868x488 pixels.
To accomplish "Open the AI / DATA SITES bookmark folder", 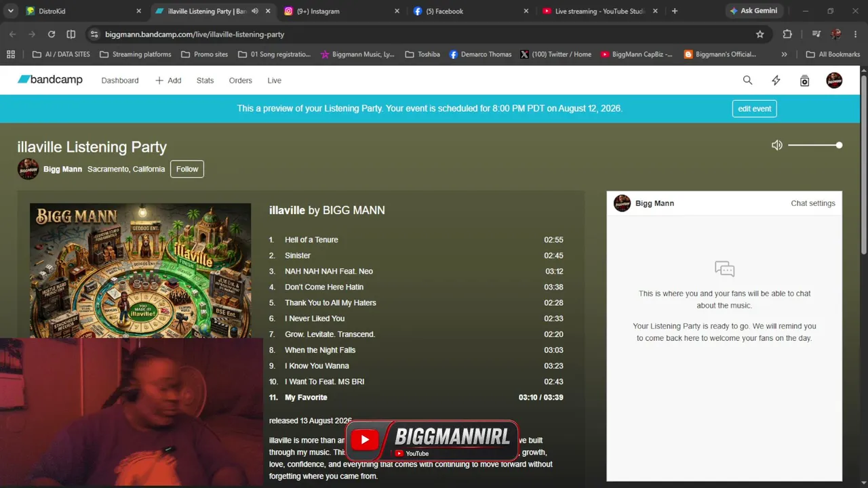I will pos(60,54).
